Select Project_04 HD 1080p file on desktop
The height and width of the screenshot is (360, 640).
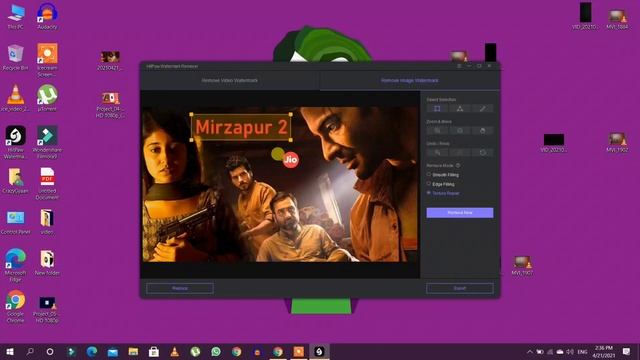click(110, 105)
